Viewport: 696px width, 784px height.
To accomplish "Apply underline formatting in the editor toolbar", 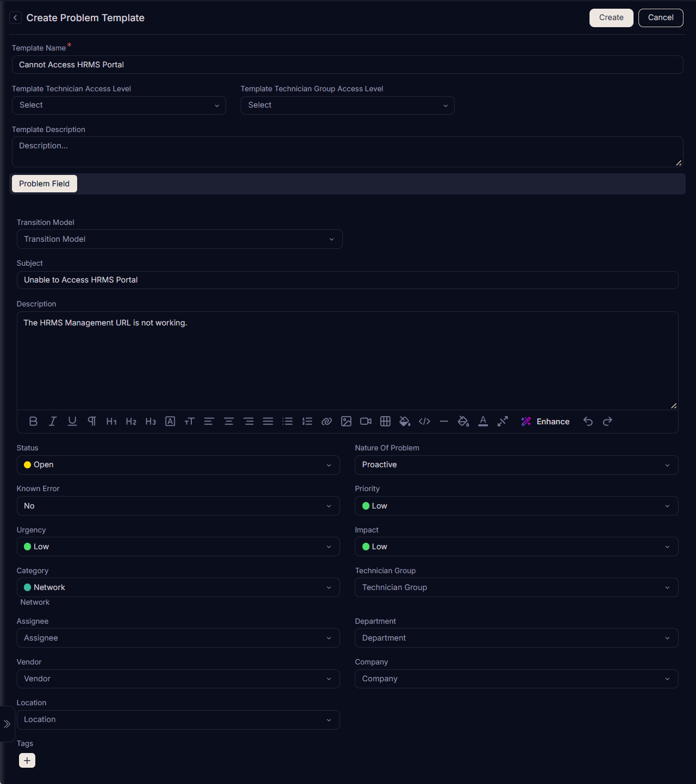I will [72, 422].
